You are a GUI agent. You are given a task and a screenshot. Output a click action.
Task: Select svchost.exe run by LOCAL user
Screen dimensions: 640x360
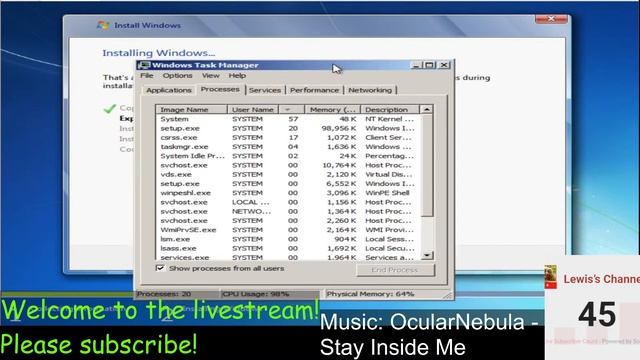(x=288, y=202)
